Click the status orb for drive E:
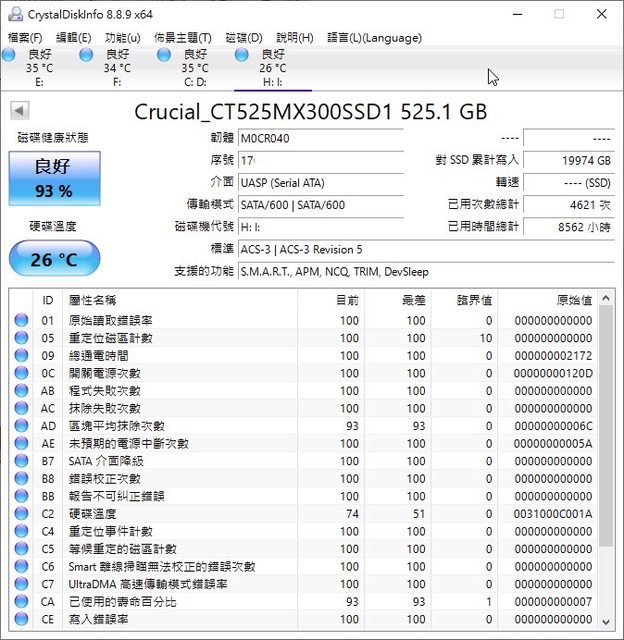 [9, 55]
